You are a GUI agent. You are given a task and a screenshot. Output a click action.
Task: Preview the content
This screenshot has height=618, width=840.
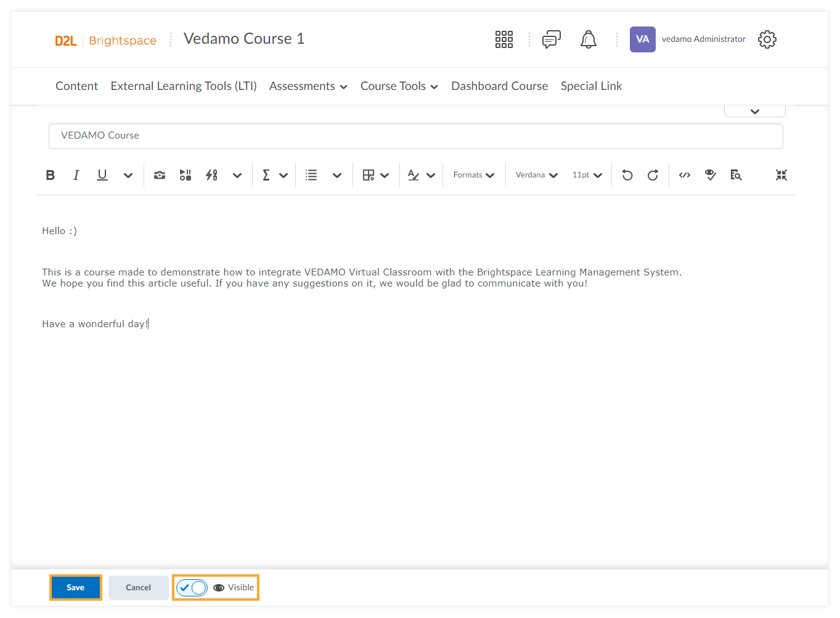coord(736,175)
